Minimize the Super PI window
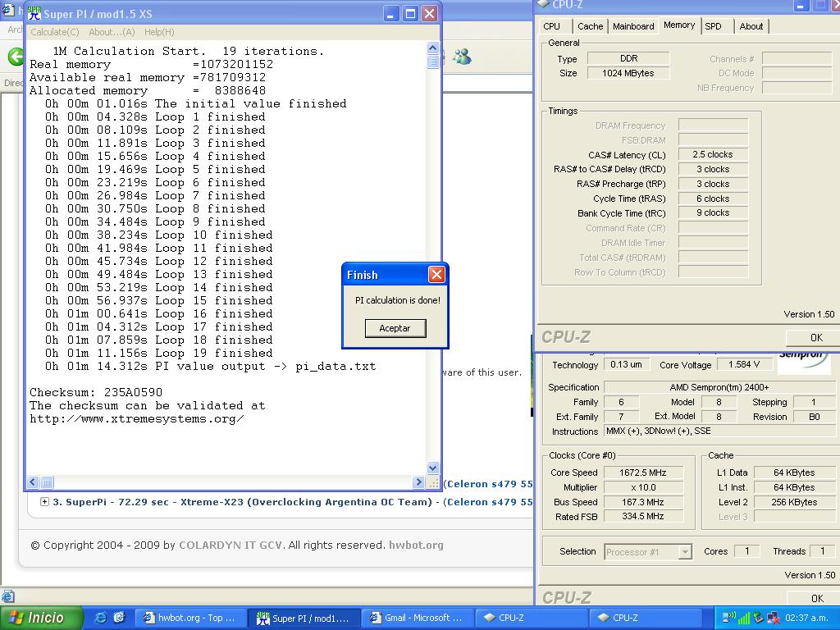This screenshot has width=840, height=630. click(391, 14)
